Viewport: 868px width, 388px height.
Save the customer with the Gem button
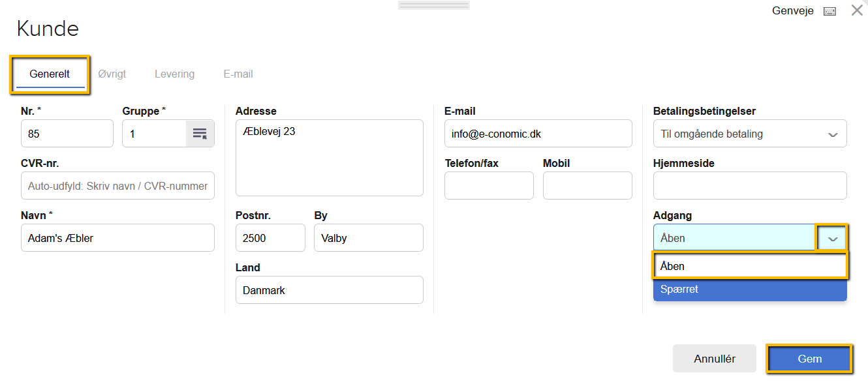(809, 358)
